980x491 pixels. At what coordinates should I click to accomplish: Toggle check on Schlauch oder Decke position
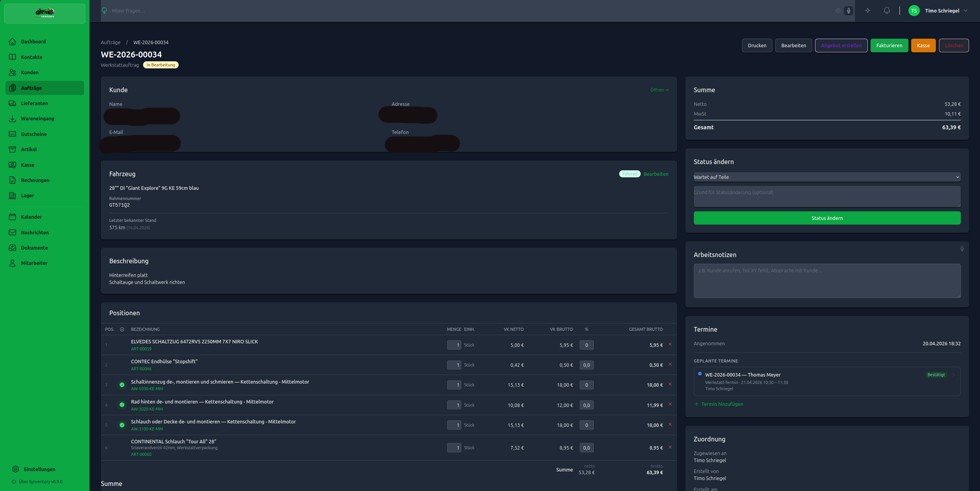coord(122,425)
